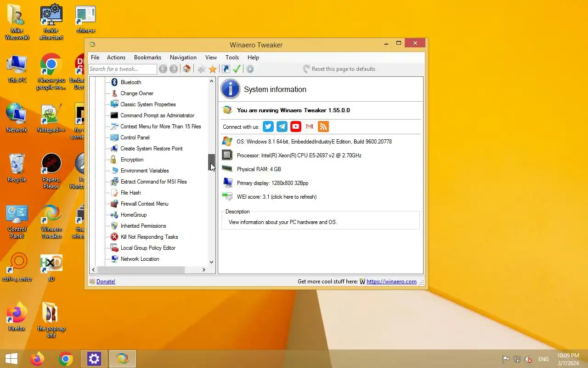Image resolution: width=588 pixels, height=368 pixels.
Task: Click the muted volume tray icon
Action: point(528,359)
